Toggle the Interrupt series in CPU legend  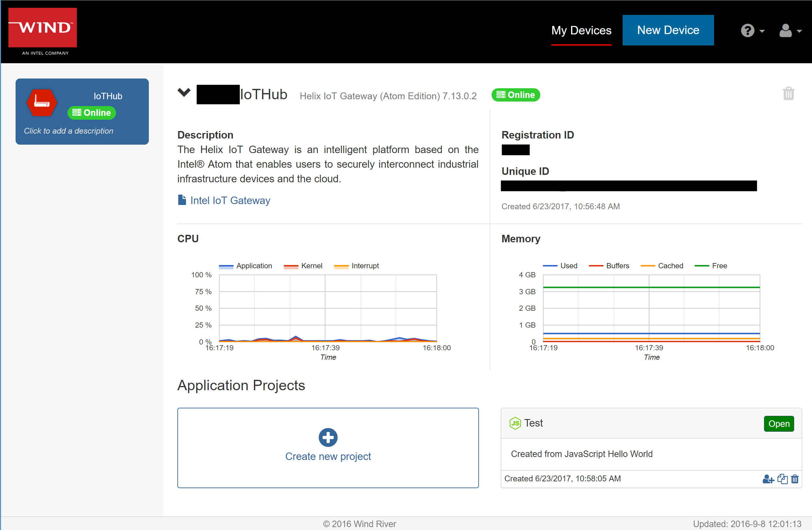(x=356, y=266)
